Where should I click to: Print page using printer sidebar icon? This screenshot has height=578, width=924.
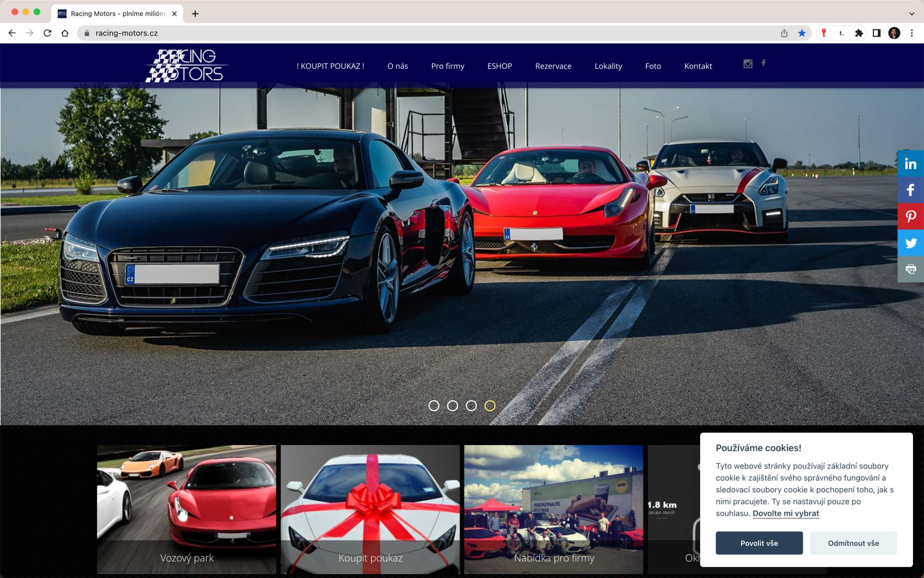[x=910, y=269]
